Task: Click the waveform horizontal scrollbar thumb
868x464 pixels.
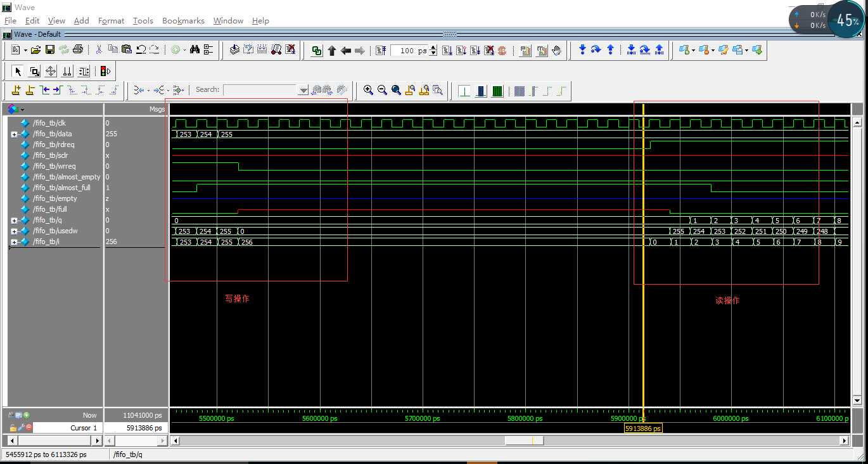Action: pyautogui.click(x=524, y=441)
